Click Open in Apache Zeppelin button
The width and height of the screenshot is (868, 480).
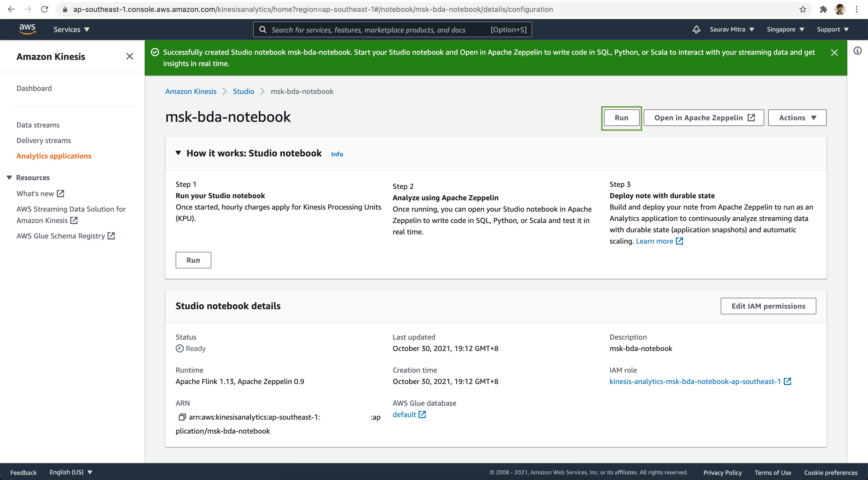tap(703, 118)
